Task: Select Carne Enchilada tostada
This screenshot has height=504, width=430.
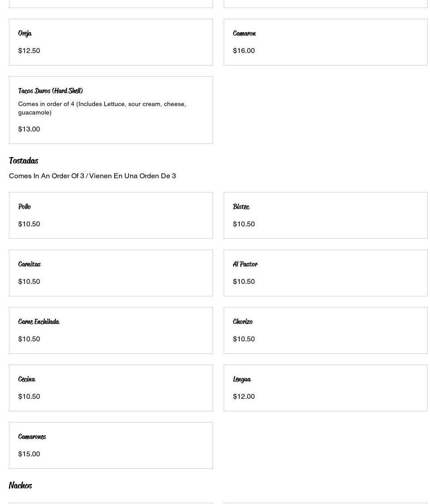Action: coord(111,330)
